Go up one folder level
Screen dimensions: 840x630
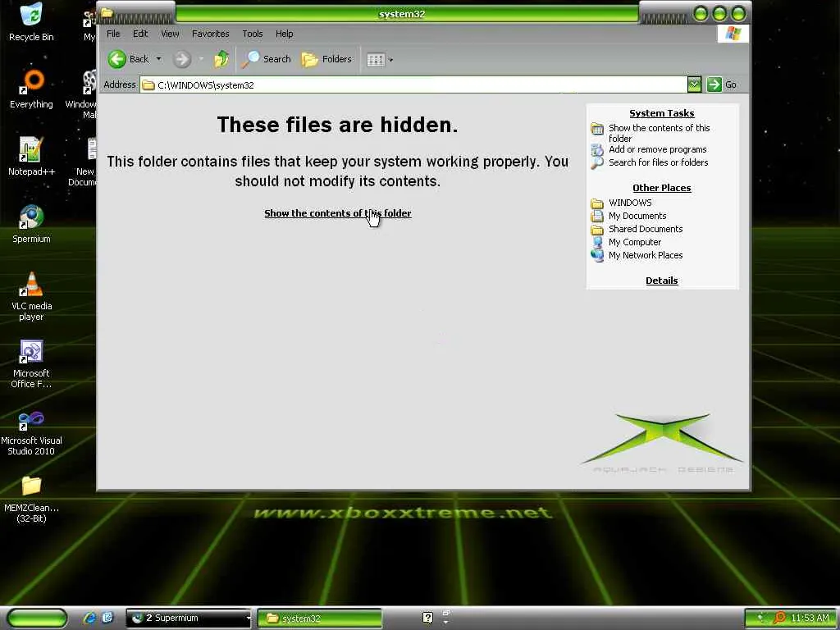pos(221,59)
